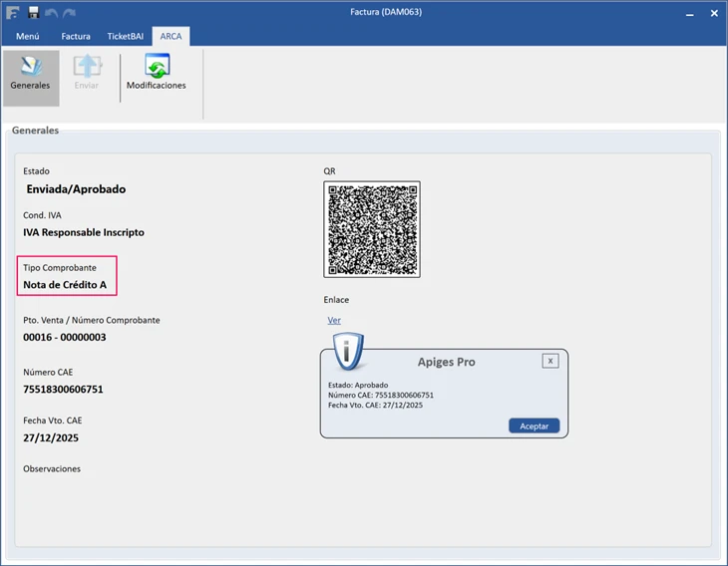Click the Número CAE value 75518300606751

pyautogui.click(x=63, y=390)
